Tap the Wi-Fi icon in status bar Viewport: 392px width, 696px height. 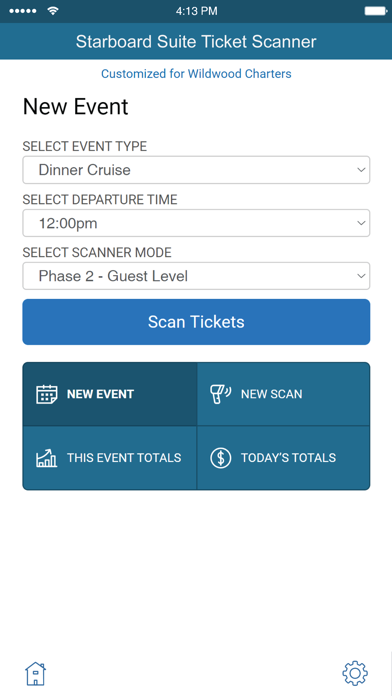pos(53,11)
